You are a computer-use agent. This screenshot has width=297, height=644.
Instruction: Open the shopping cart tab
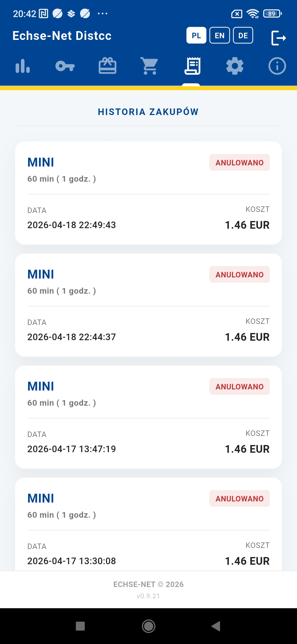pos(150,66)
